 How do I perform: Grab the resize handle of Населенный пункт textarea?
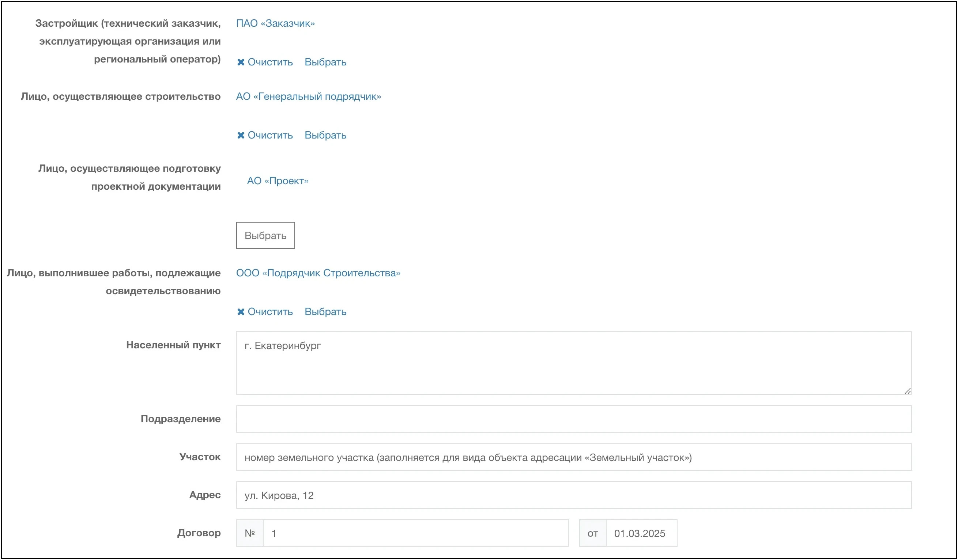[908, 391]
